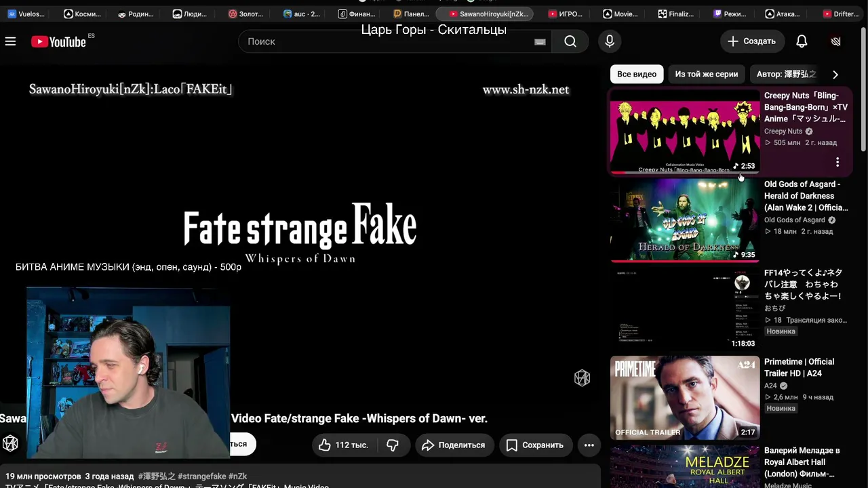Open the Meladze Royal Albert Hall thumbnail

pos(685,466)
